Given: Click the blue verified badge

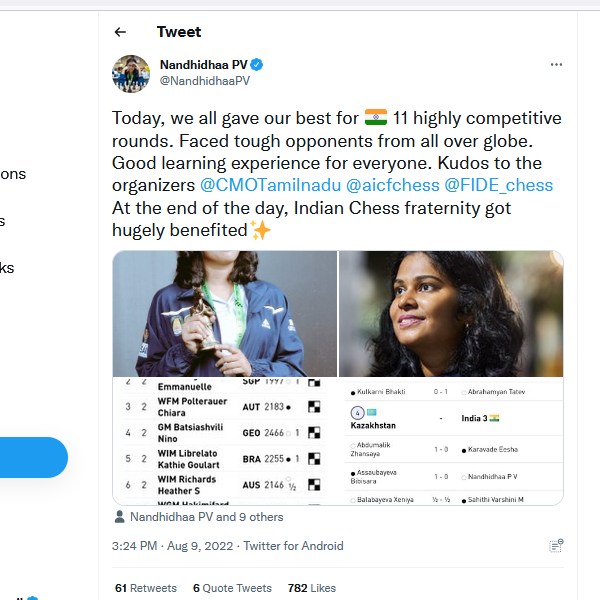Looking at the screenshot, I should pos(257,65).
